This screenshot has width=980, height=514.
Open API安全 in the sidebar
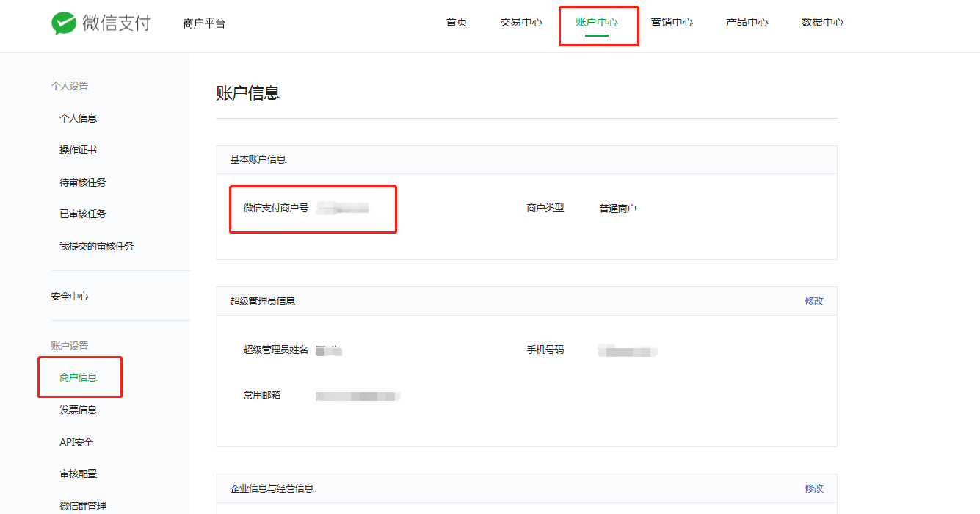pyautogui.click(x=76, y=442)
